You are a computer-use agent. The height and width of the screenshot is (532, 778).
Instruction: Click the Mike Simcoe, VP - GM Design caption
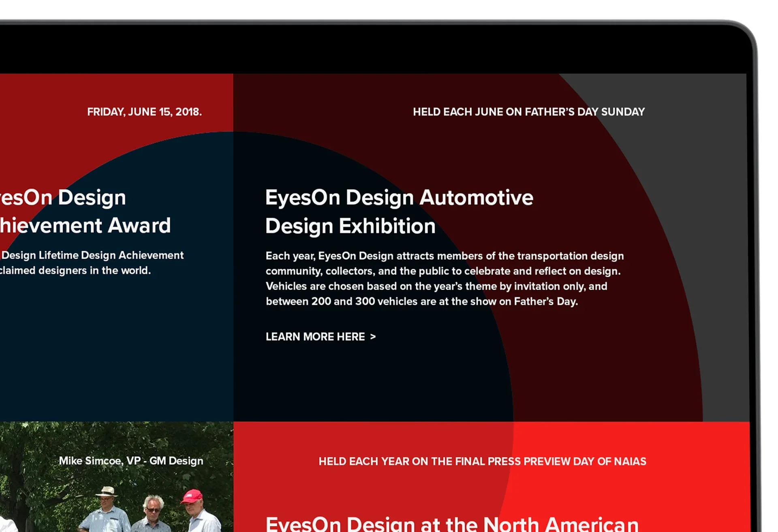tap(131, 461)
